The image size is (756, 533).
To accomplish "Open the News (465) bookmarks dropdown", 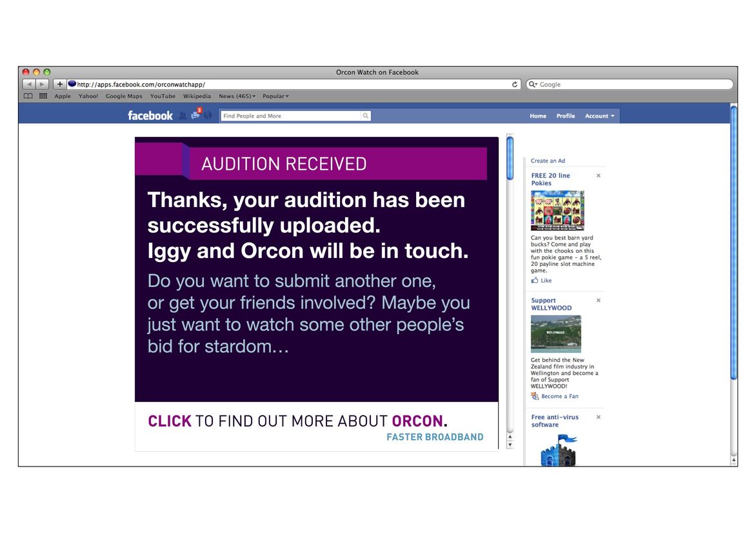I will [237, 96].
